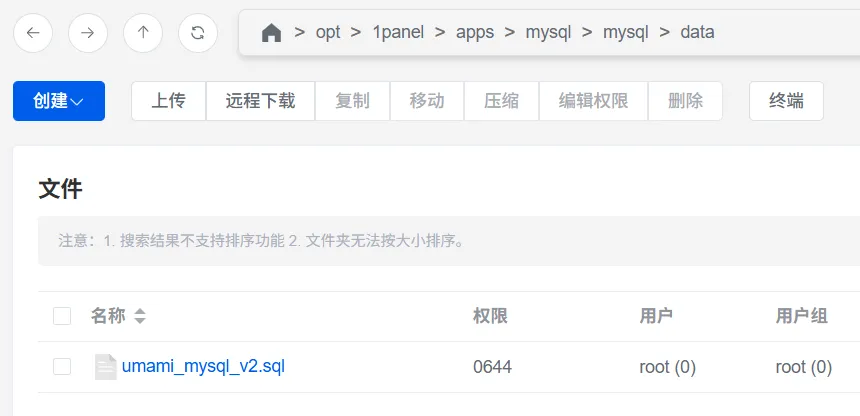860x416 pixels.
Task: Navigate to '1panel' breadcrumb folder
Action: [x=398, y=33]
